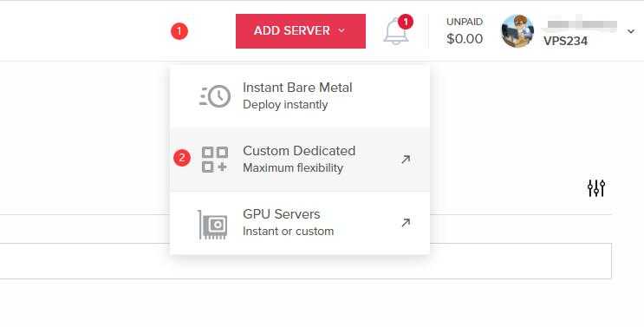The height and width of the screenshot is (327, 644).
Task: Click the Instant Bare Metal clock icon
Action: pyautogui.click(x=215, y=96)
